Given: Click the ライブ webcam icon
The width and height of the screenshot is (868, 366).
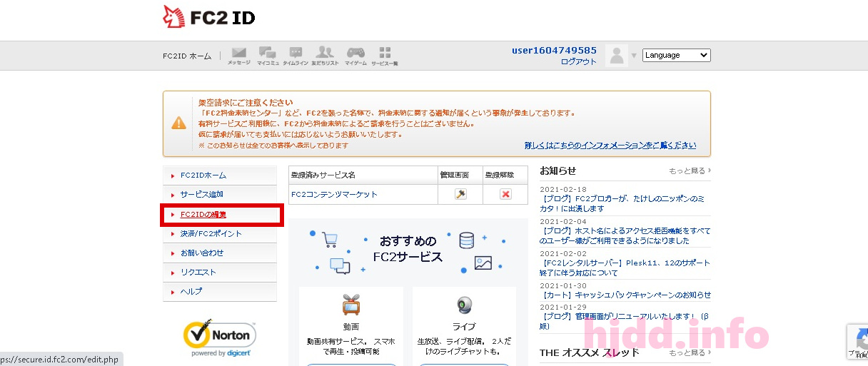Looking at the screenshot, I should pos(464,305).
